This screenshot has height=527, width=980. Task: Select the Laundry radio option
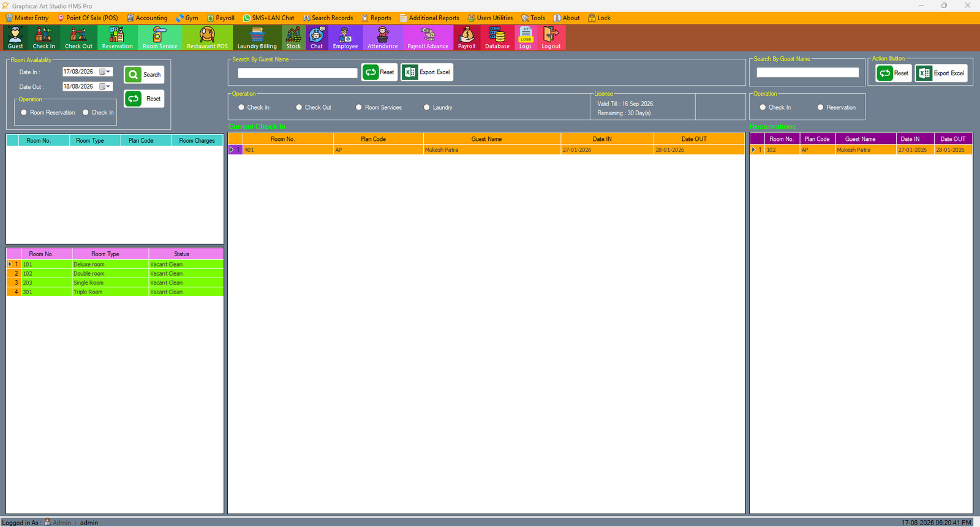(x=438, y=107)
